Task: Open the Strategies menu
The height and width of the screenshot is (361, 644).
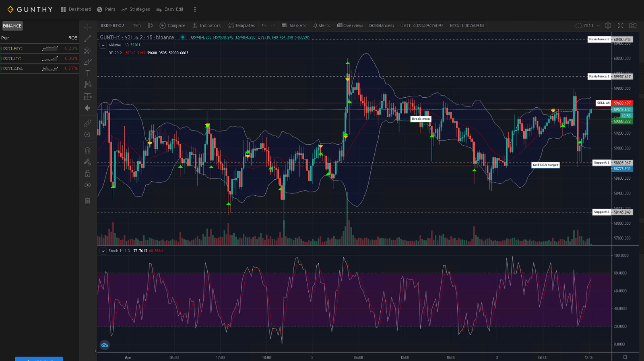Action: click(136, 9)
